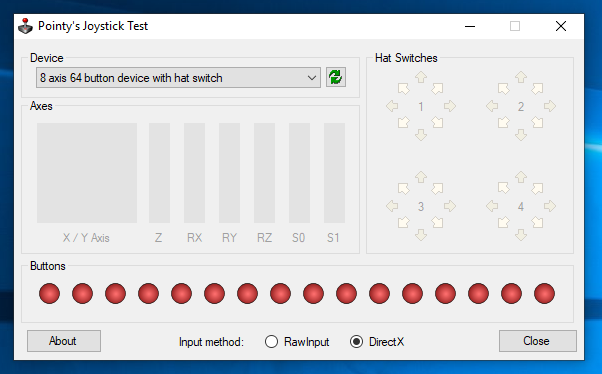Viewport: 602px width, 374px height.
Task: Click hat switch 3 right arrow
Action: click(450, 206)
